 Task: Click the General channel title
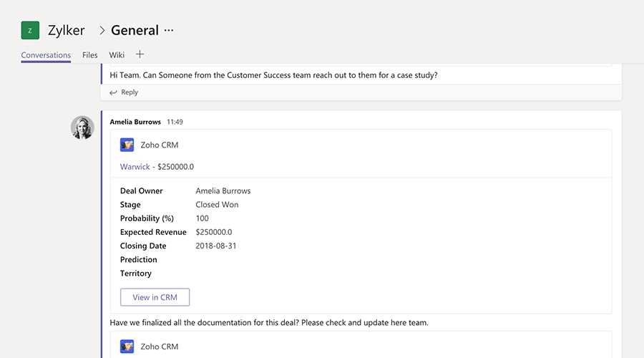click(x=135, y=30)
